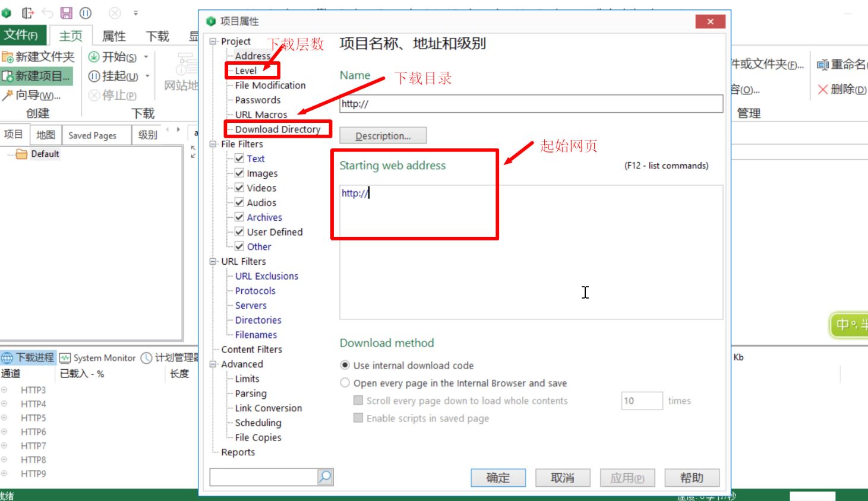This screenshot has width=868, height=501.
Task: Click the 停止 stop icon
Action: tap(94, 95)
